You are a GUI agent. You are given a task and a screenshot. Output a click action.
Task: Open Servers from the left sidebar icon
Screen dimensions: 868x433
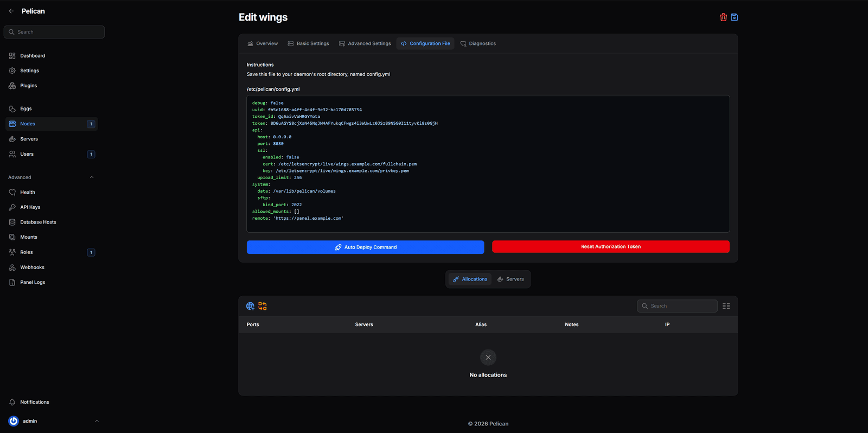click(12, 139)
